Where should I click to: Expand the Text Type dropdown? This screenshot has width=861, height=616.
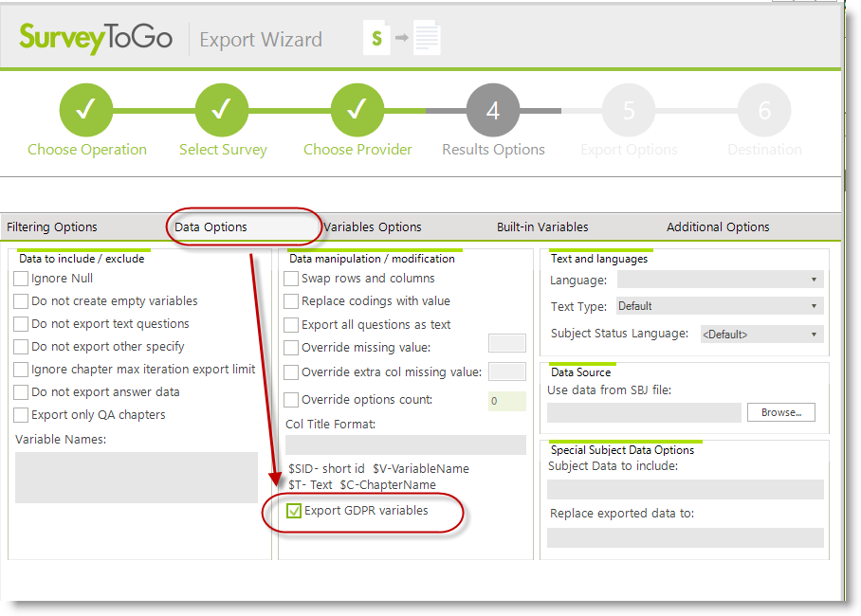pos(720,306)
